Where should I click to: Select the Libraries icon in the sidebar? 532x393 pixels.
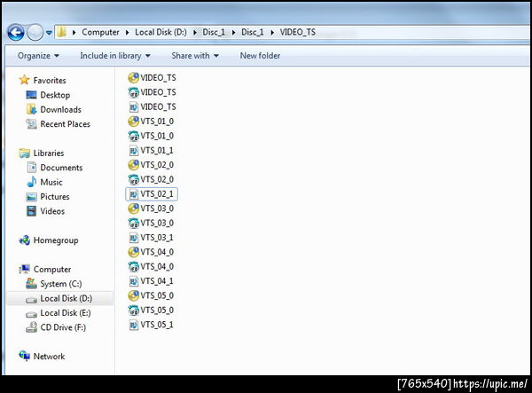[25, 153]
